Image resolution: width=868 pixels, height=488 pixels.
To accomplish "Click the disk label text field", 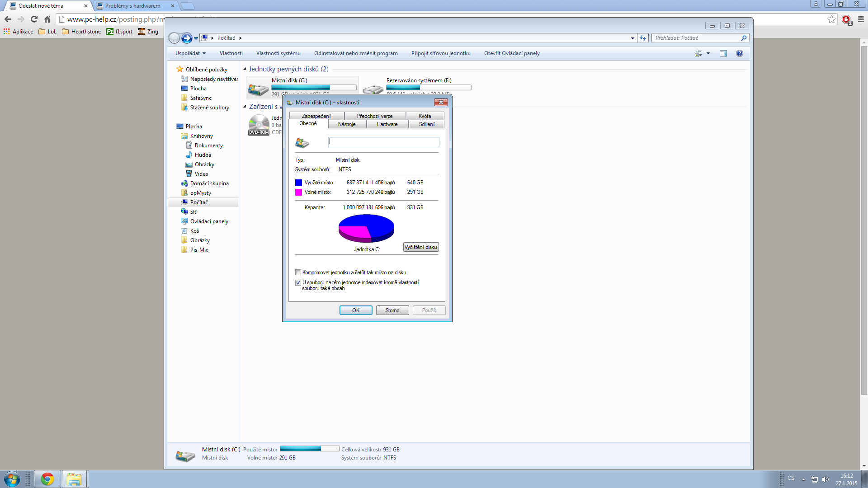I will pyautogui.click(x=383, y=142).
